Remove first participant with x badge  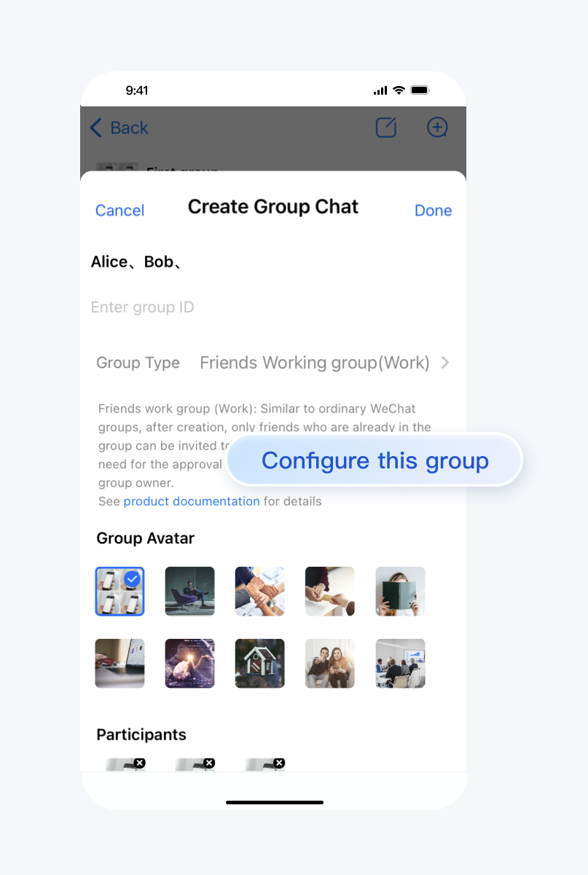point(140,763)
